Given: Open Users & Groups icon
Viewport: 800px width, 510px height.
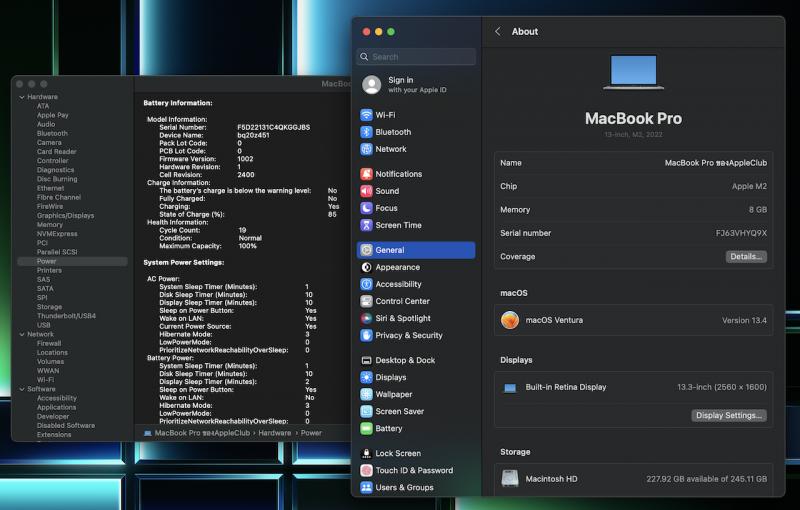Looking at the screenshot, I should (x=366, y=488).
